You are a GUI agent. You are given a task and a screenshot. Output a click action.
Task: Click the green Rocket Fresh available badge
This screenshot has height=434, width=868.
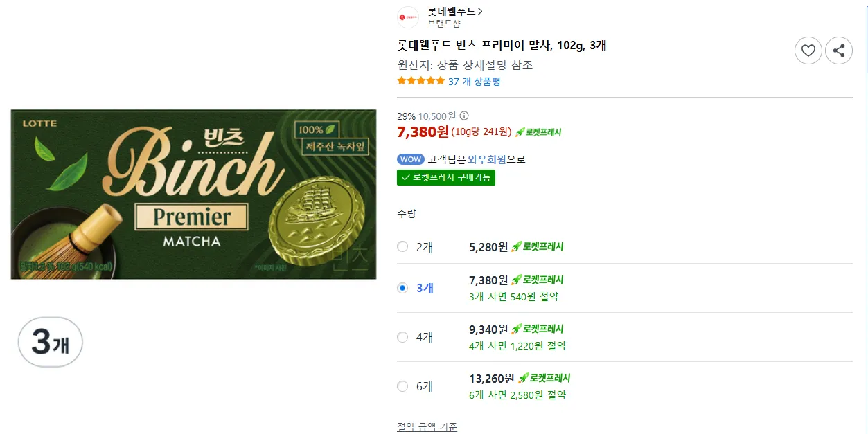pyautogui.click(x=446, y=177)
